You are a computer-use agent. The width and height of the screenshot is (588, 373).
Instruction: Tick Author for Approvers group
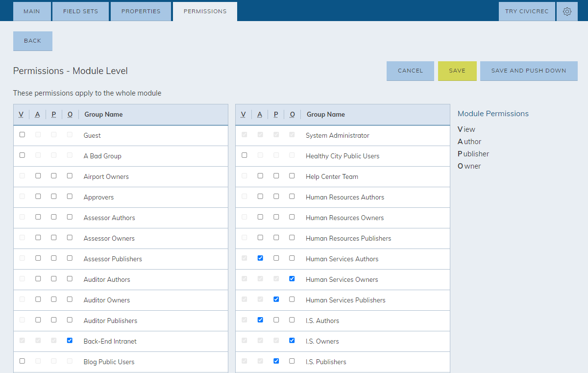(x=38, y=197)
